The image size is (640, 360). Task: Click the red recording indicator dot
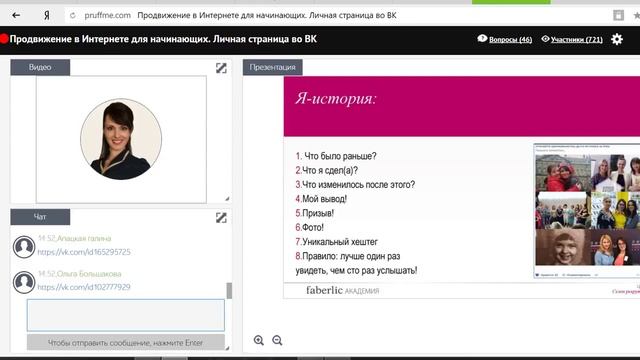point(4,39)
